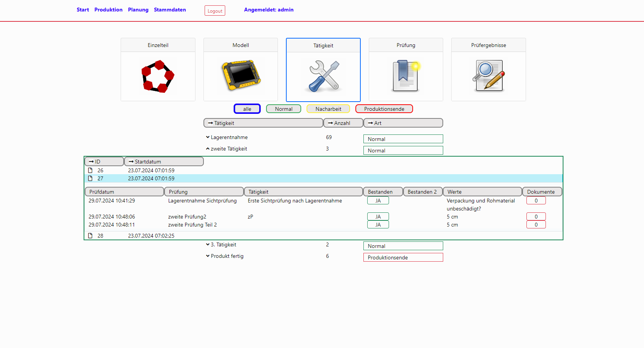Click the document icon for ID 27

coord(90,178)
